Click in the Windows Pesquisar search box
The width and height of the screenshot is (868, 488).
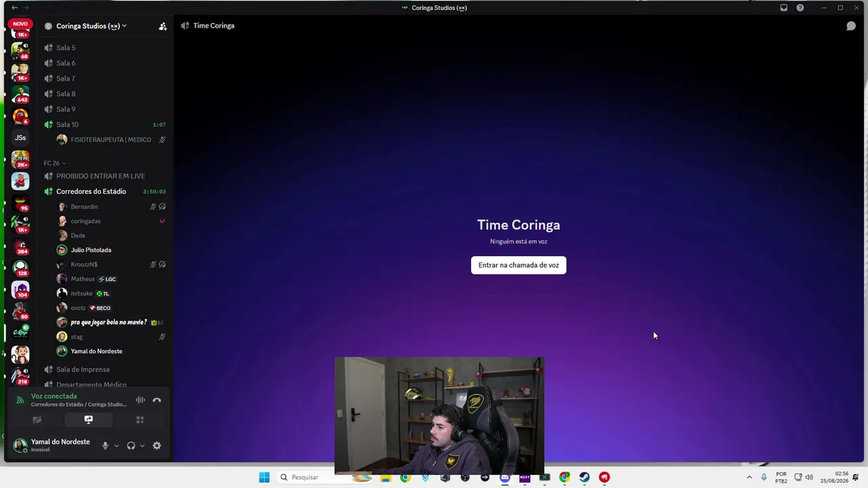click(324, 477)
